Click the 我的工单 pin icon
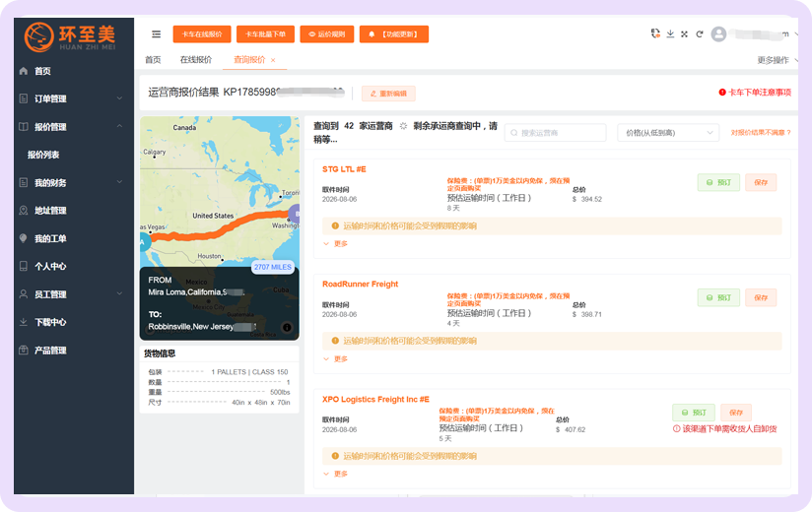 [x=24, y=238]
